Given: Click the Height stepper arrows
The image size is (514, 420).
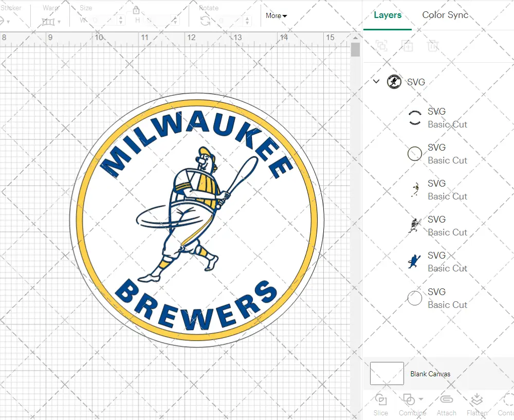Looking at the screenshot, I should (x=175, y=21).
